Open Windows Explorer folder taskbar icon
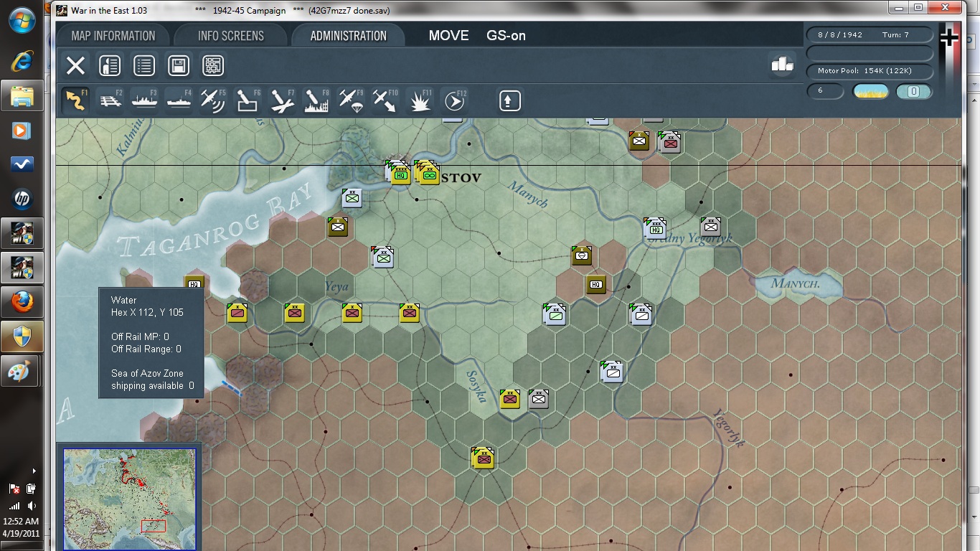Image resolution: width=980 pixels, height=551 pixels. 22,95
